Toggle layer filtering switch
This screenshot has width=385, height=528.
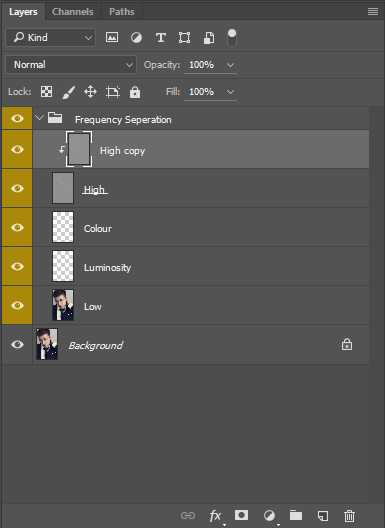click(x=232, y=38)
